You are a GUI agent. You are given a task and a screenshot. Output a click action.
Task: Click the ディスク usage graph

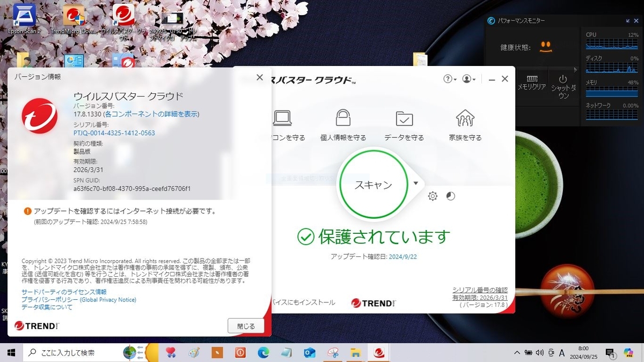tap(612, 68)
